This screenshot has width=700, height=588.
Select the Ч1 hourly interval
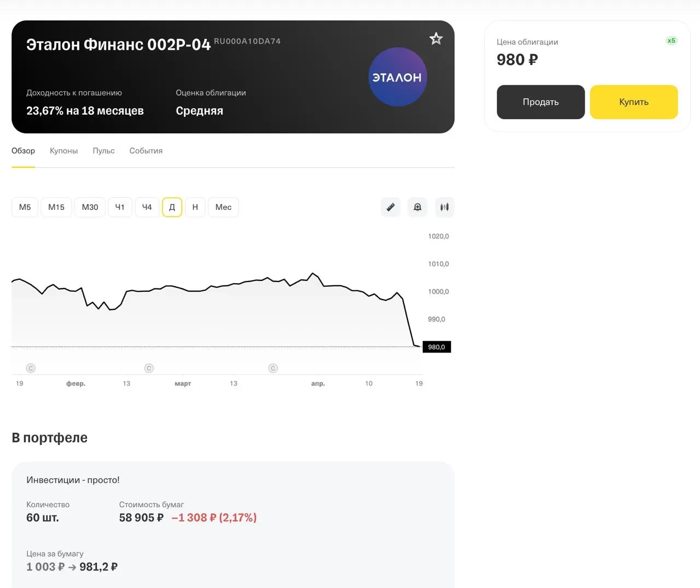[120, 207]
